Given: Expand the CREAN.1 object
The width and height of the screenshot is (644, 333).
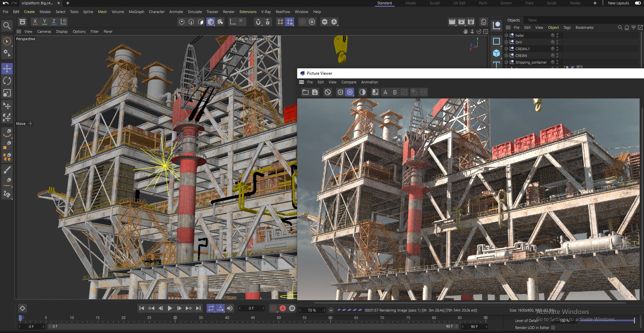Looking at the screenshot, I should pos(506,49).
